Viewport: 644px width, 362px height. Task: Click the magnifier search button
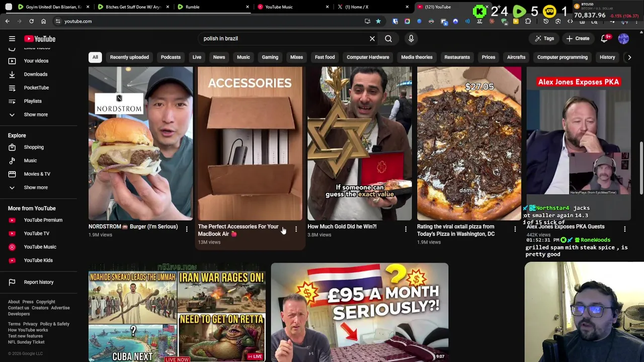(x=388, y=39)
